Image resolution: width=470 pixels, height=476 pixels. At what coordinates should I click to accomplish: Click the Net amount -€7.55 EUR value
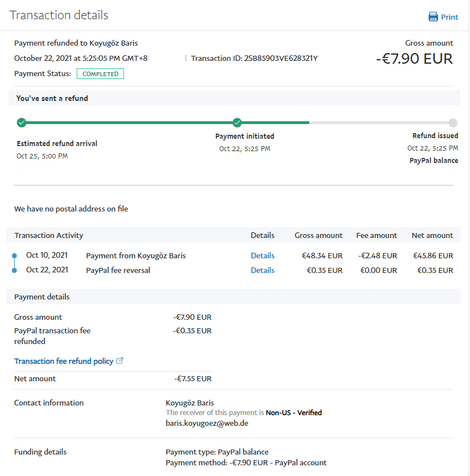point(193,379)
